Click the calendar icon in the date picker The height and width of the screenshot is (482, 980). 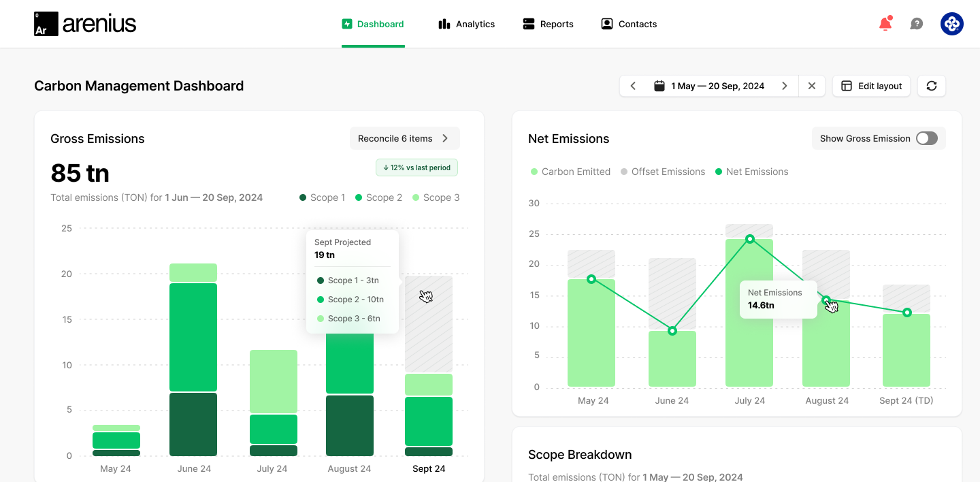[x=659, y=86]
